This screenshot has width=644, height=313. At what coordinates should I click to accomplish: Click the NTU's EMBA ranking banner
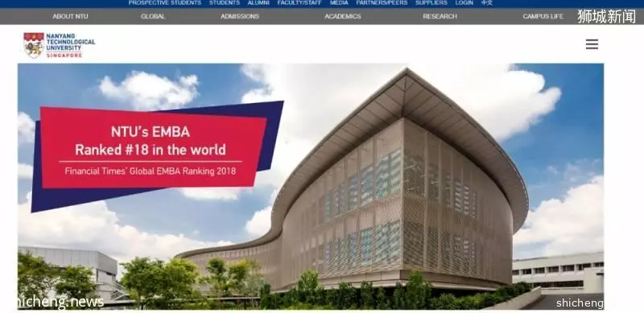pyautogui.click(x=158, y=156)
